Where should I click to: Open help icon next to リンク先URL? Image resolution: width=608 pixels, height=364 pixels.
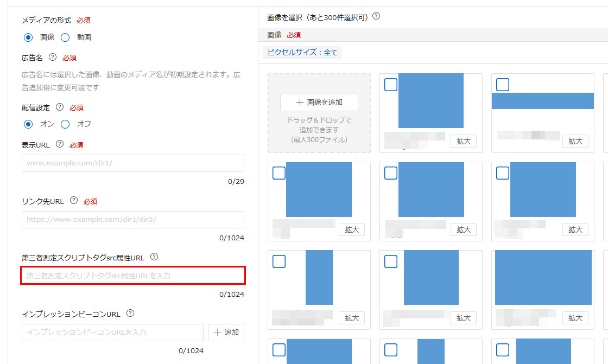(x=74, y=200)
